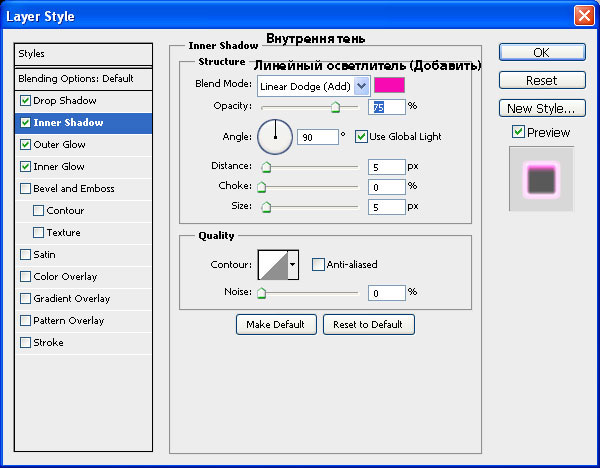Screen dimensions: 600x468
Task: Enable the Pattern Overlay checkbox
Action: click(25, 320)
